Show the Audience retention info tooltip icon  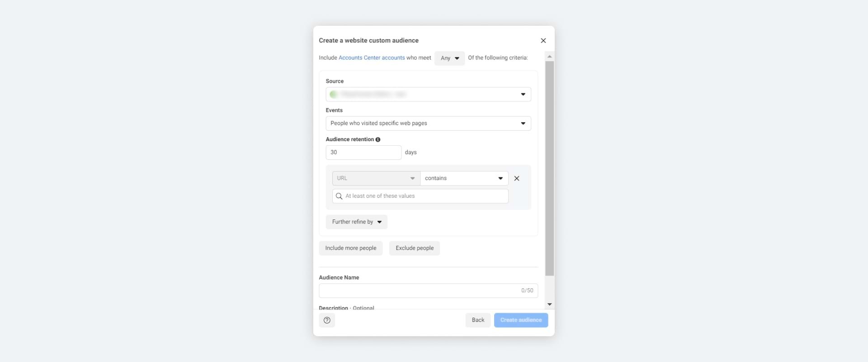[378, 139]
